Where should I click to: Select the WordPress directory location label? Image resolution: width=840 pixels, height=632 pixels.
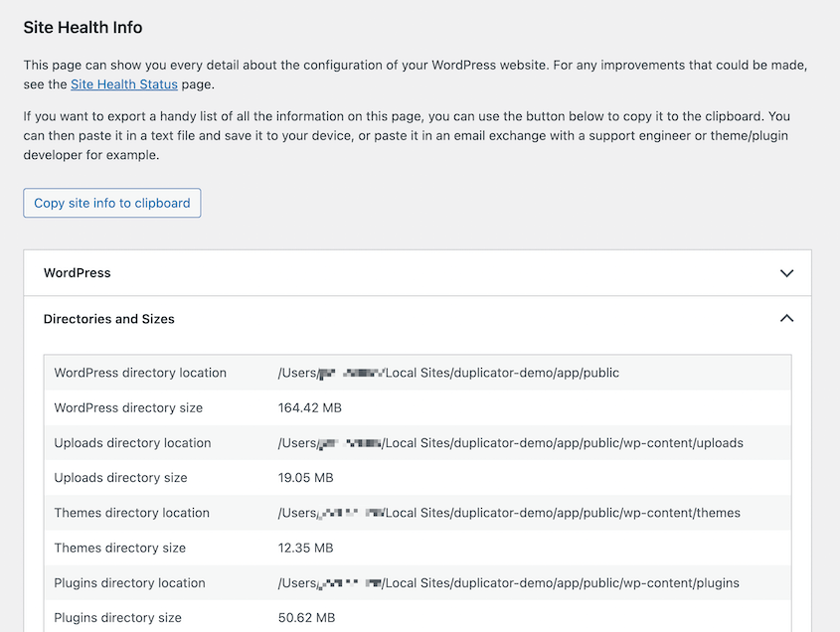tap(140, 373)
